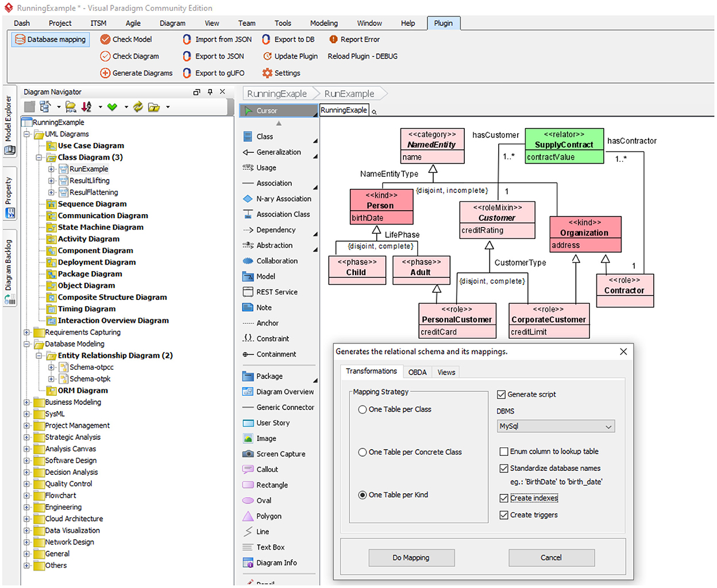
Task: Click the Export to DB icon
Action: (266, 40)
